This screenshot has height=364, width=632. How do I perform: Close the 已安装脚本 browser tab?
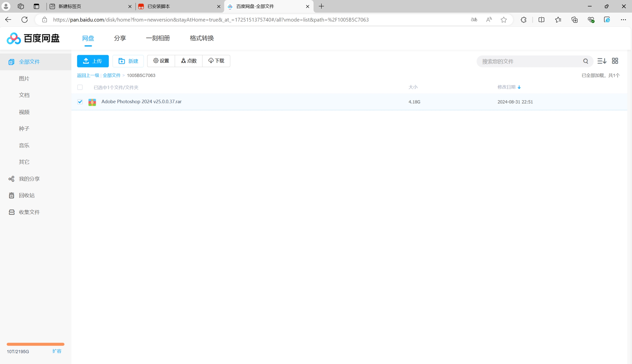point(219,6)
